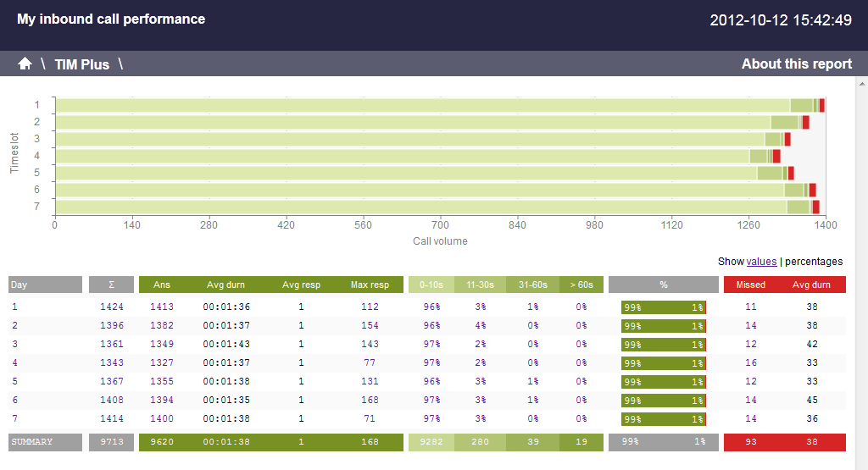The width and height of the screenshot is (868, 470).
Task: Click missed calls value 16 for day 4
Action: tap(750, 362)
